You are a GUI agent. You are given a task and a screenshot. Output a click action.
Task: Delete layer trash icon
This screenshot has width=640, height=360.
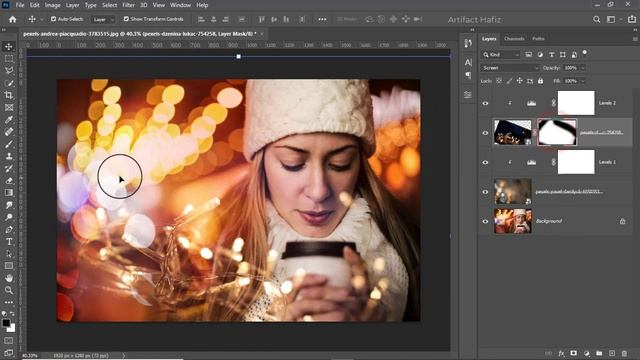[624, 353]
